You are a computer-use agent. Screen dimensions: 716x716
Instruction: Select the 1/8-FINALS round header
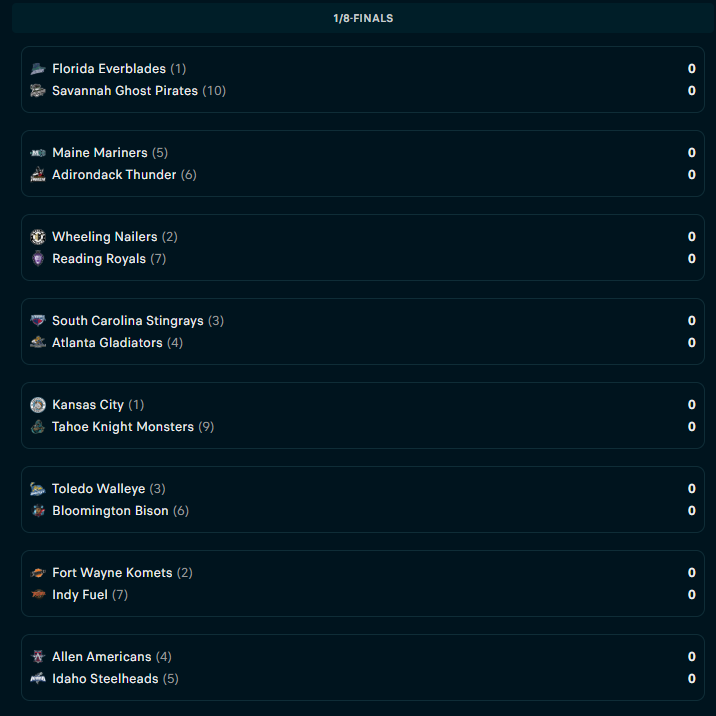363,18
